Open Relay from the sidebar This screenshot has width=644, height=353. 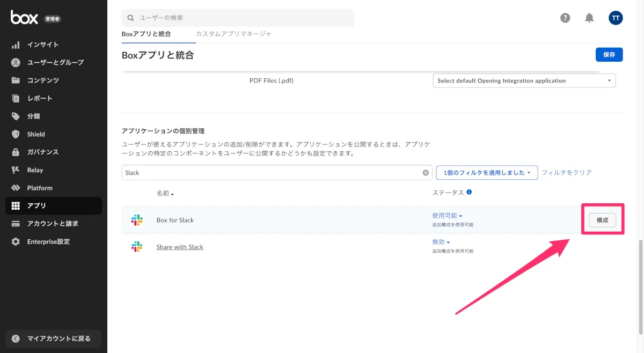35,170
